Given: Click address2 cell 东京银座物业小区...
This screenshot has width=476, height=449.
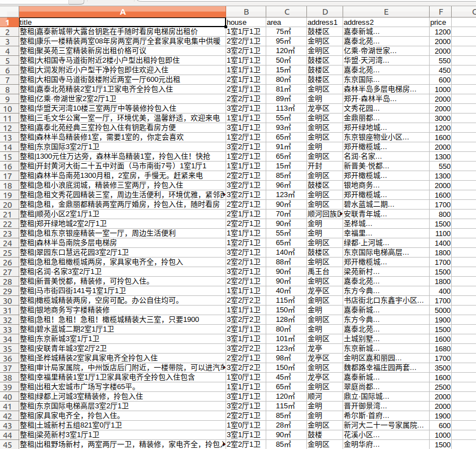Looking at the screenshot, I should [386, 137].
